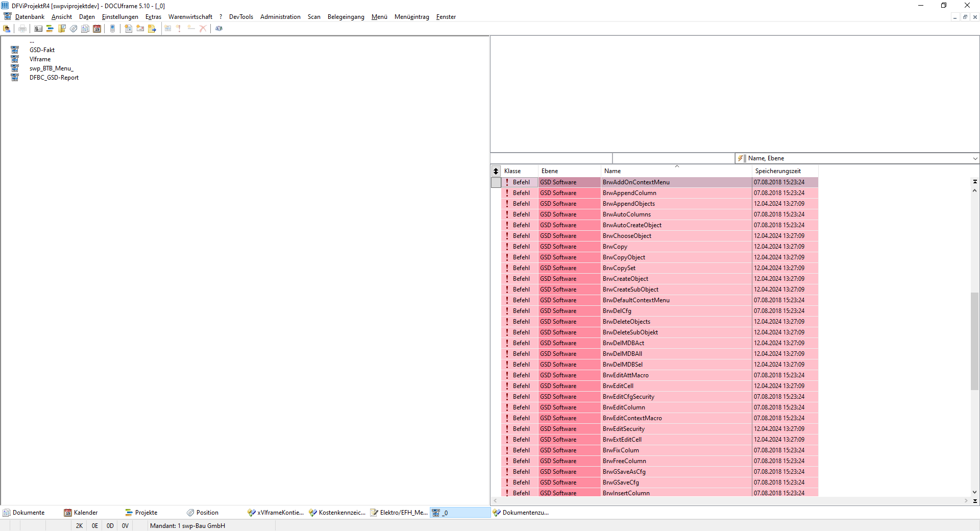This screenshot has height=531, width=980.
Task: Create new mail via envelope toolbar icon
Action: [140, 29]
